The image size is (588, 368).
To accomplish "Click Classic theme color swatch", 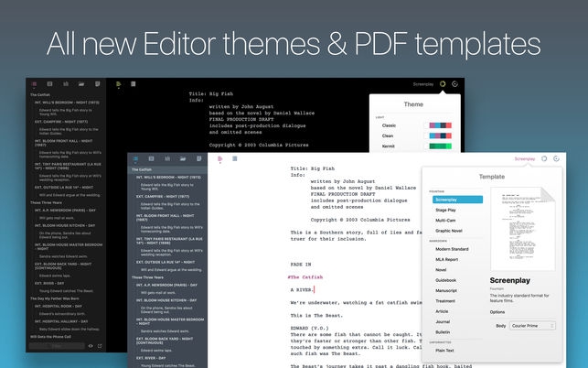I will tap(440, 125).
